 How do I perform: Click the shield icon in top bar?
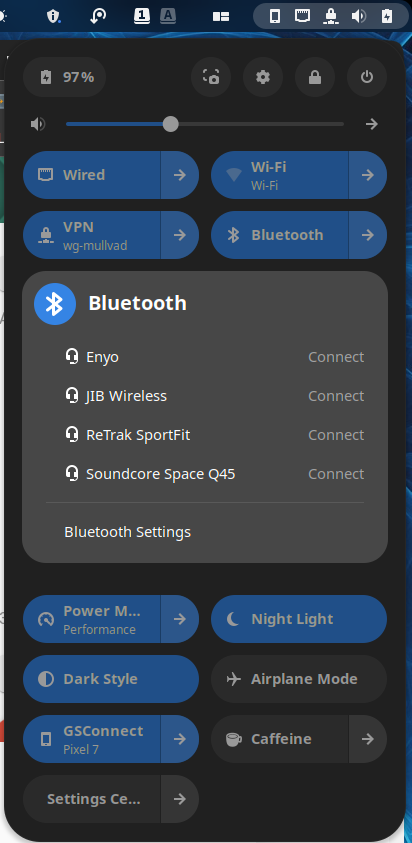point(53,16)
